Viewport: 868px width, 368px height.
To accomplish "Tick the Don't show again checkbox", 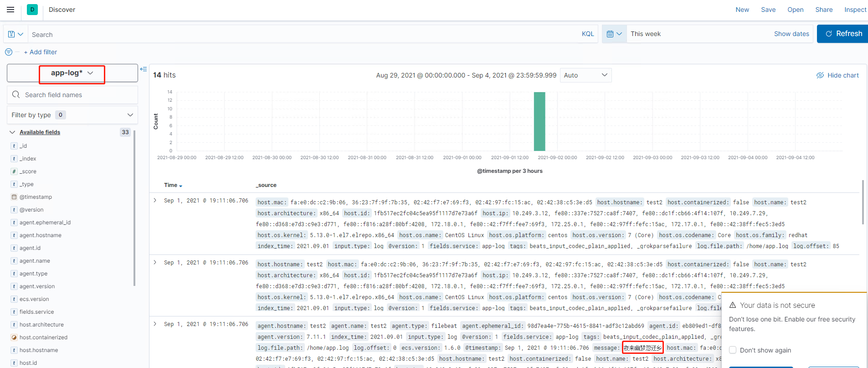I will [733, 350].
